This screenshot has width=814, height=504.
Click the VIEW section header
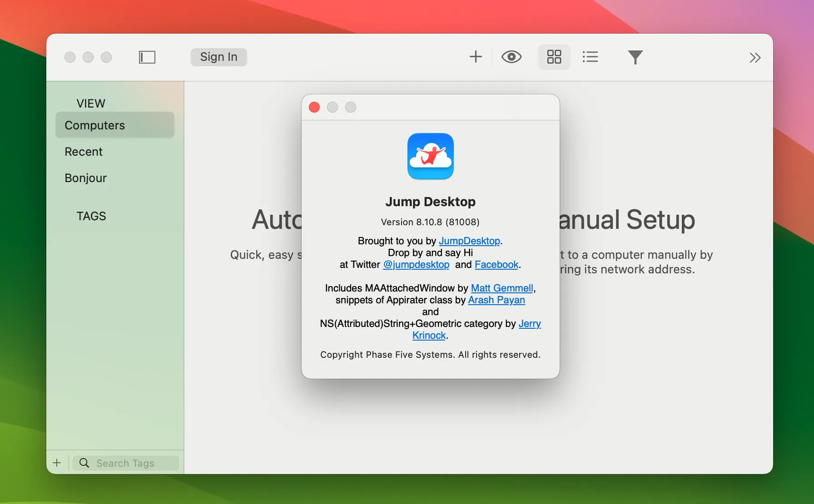(x=91, y=104)
